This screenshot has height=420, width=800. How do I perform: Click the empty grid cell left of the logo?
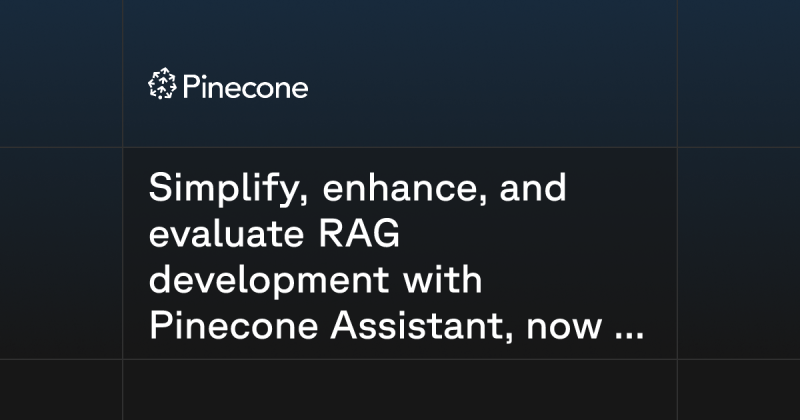coord(61,73)
